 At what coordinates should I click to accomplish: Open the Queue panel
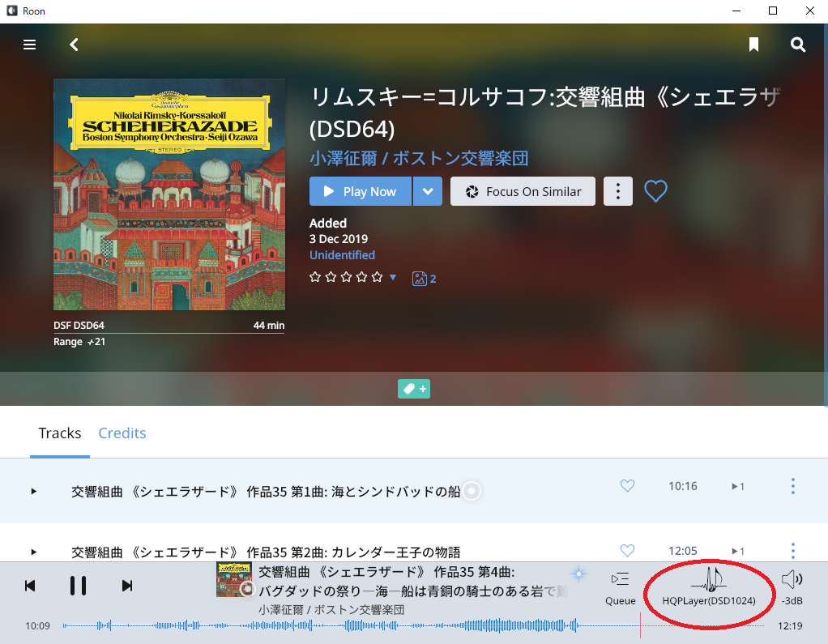click(620, 587)
